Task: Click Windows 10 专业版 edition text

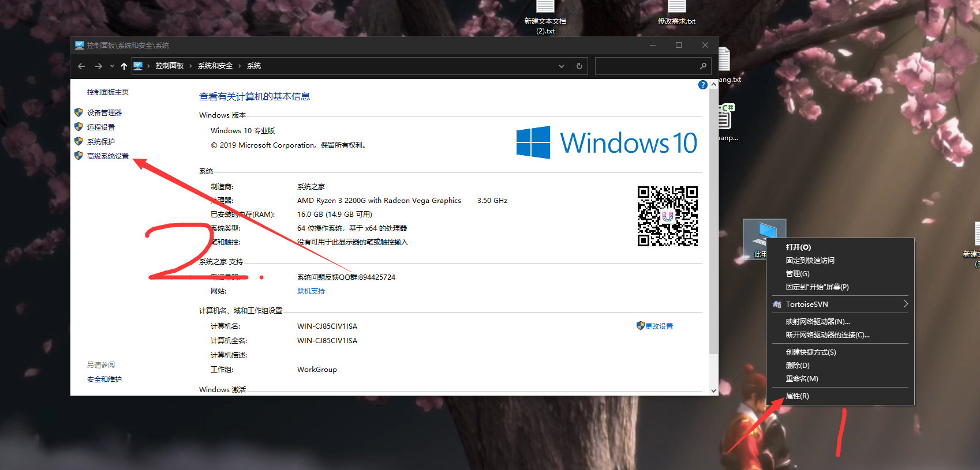Action: (x=242, y=131)
